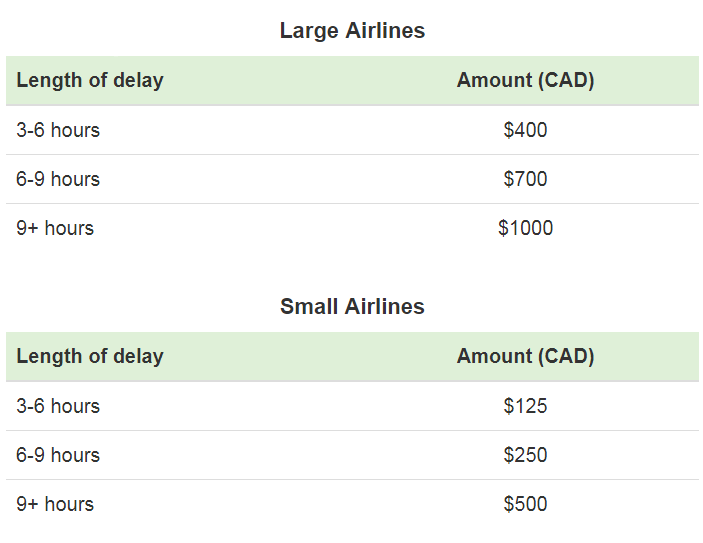703x543 pixels.
Task: Click the $500 amount cell
Action: 525,504
